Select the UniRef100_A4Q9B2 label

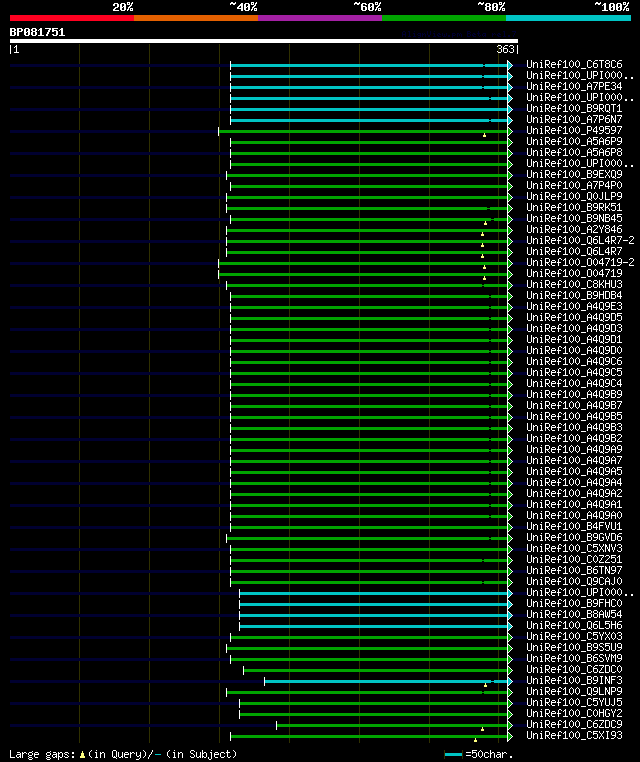tap(574, 438)
